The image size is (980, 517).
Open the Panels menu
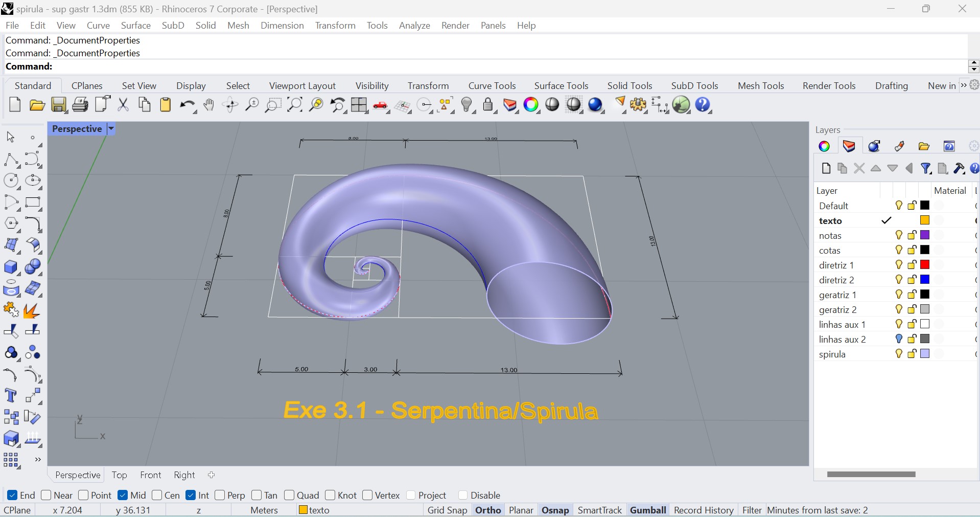tap(493, 25)
